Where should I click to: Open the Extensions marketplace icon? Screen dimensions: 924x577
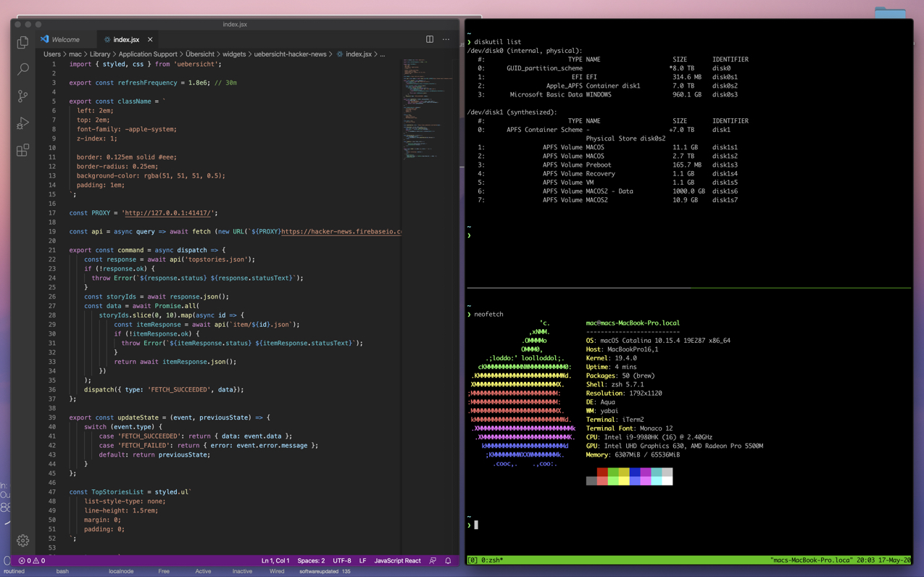[22, 151]
